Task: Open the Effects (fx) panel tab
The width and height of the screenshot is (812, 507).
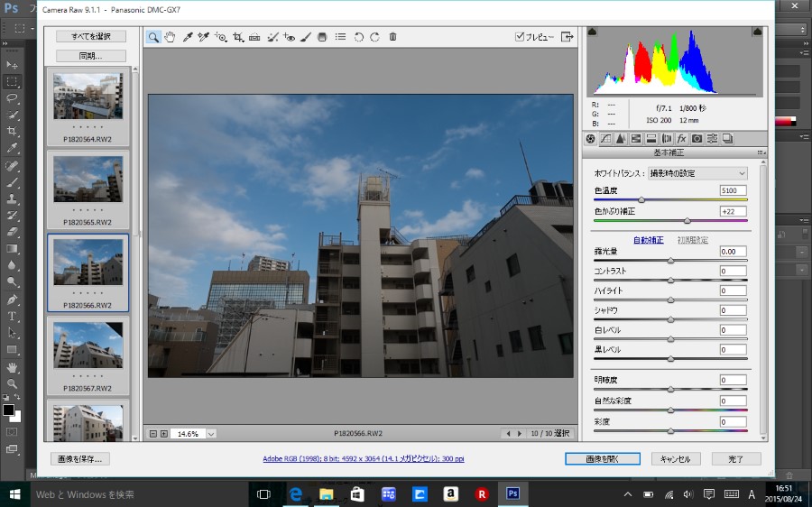Action: pos(681,139)
